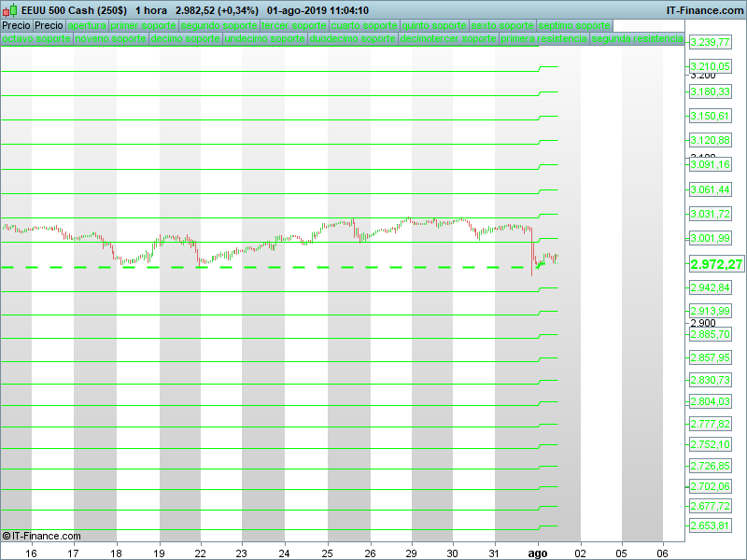Viewport: 747px width, 560px height.
Task: Click the 3.001,99 price level label
Action: pyautogui.click(x=711, y=238)
